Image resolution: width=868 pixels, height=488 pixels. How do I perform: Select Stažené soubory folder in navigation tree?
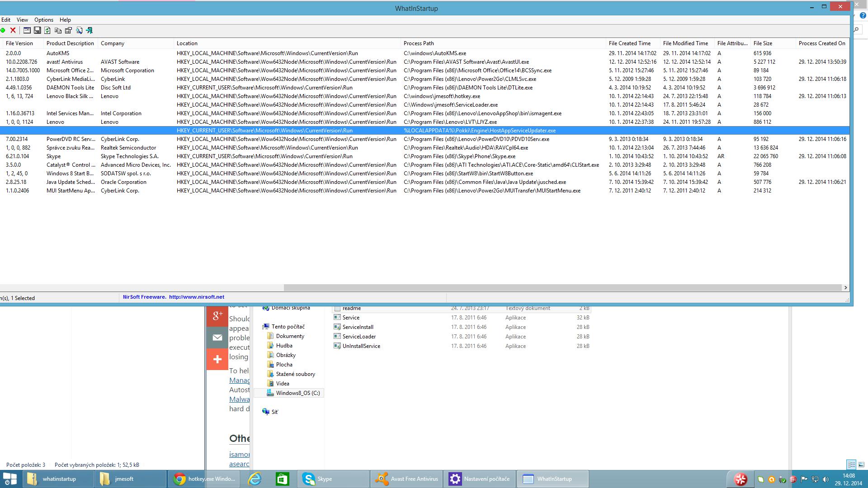(295, 374)
